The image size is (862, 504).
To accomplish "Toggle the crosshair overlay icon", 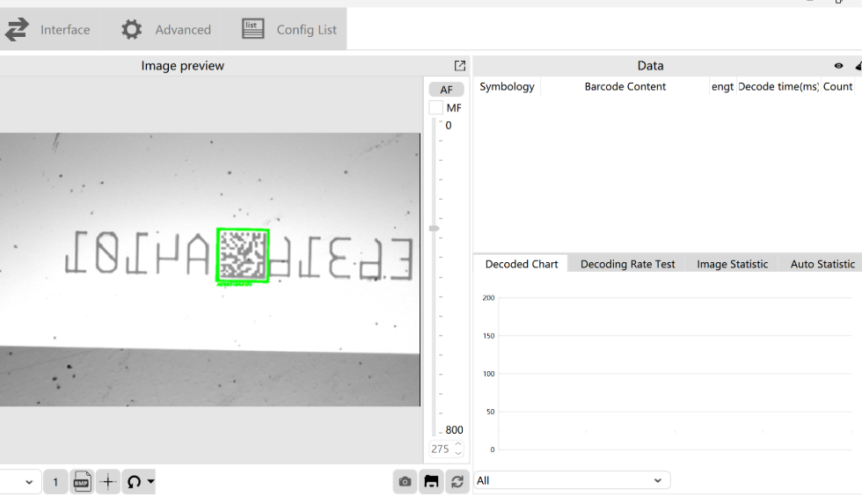I will coord(108,482).
